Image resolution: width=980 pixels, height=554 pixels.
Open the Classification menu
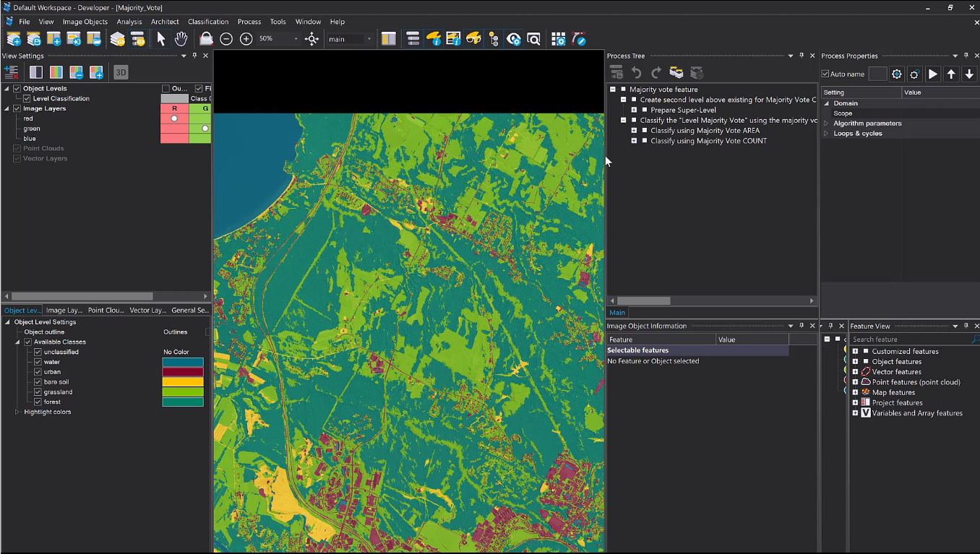pos(207,22)
